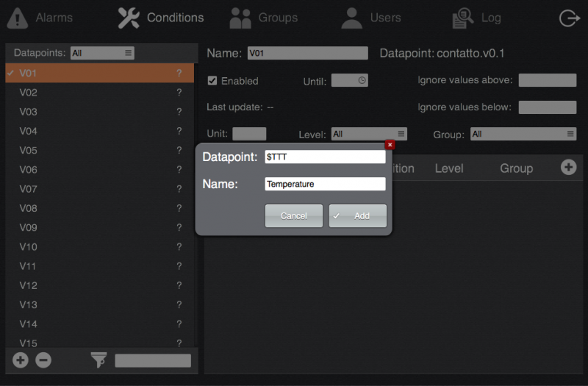
Task: Open the Groups tab
Action: pos(264,18)
